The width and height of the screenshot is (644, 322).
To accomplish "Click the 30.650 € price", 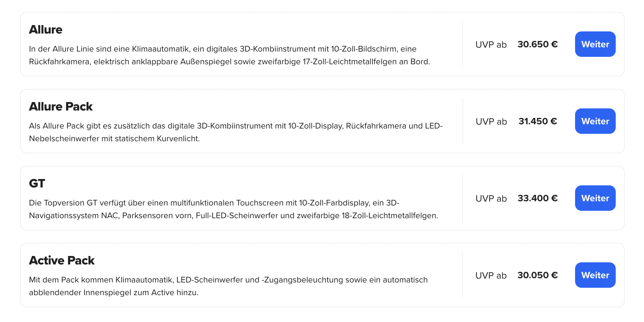I will click(x=538, y=44).
